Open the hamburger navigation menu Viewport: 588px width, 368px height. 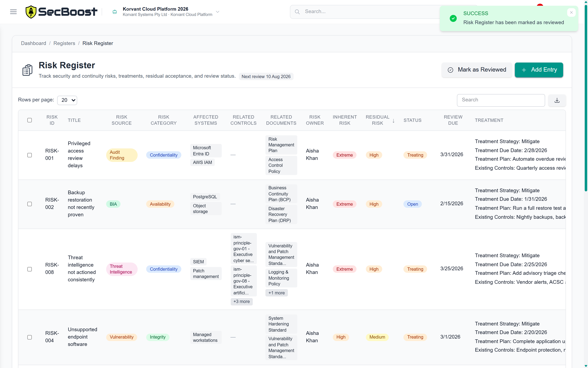click(13, 12)
